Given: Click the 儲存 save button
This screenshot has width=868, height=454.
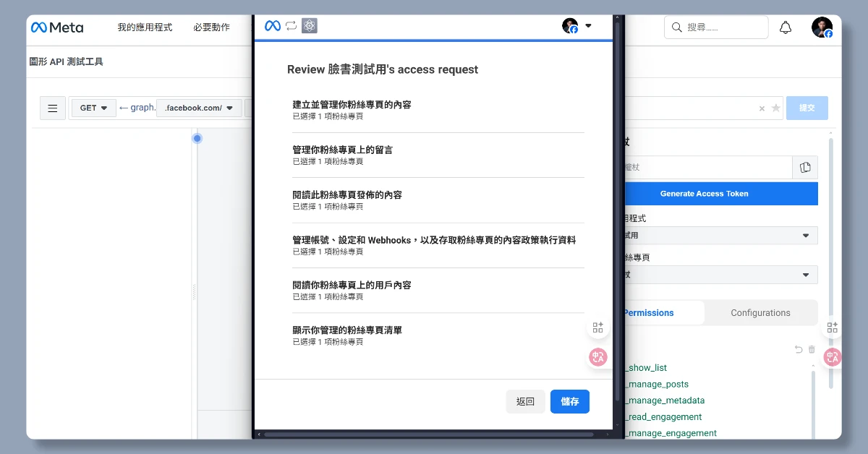Looking at the screenshot, I should pyautogui.click(x=570, y=402).
